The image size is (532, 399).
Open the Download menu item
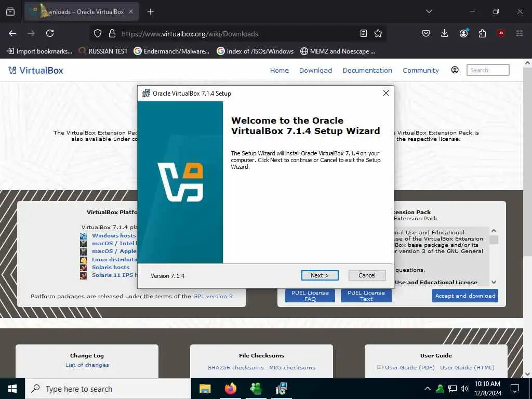pos(315,70)
